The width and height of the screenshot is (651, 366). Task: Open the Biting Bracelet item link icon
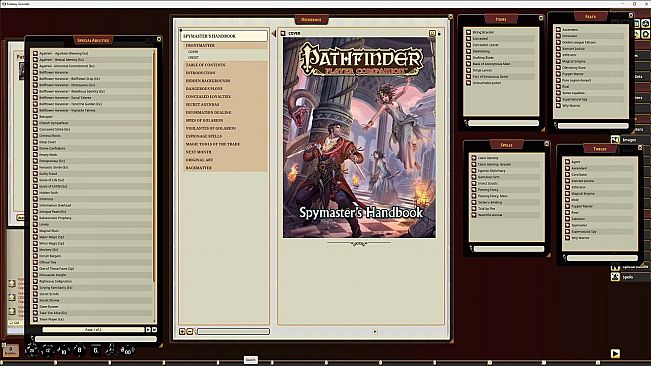469,32
